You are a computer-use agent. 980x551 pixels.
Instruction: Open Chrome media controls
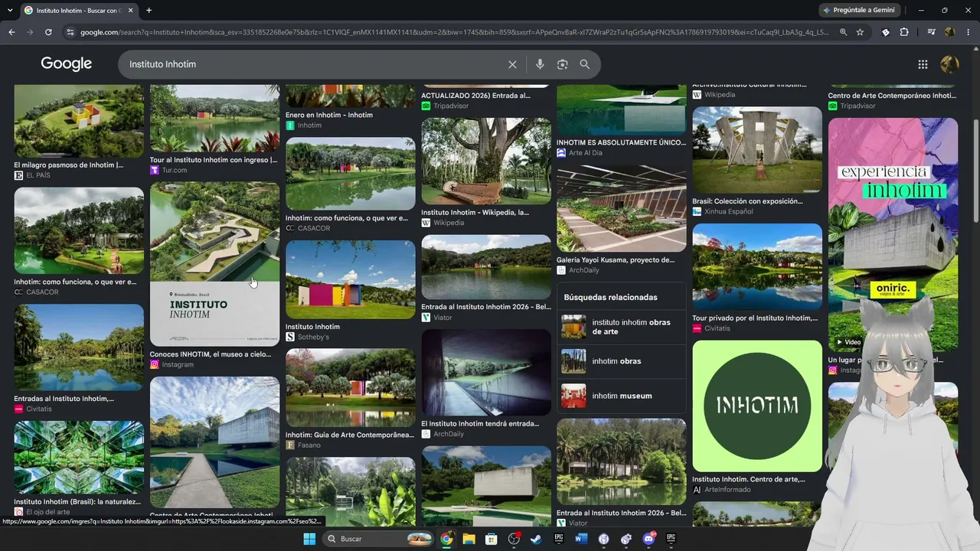[931, 32]
